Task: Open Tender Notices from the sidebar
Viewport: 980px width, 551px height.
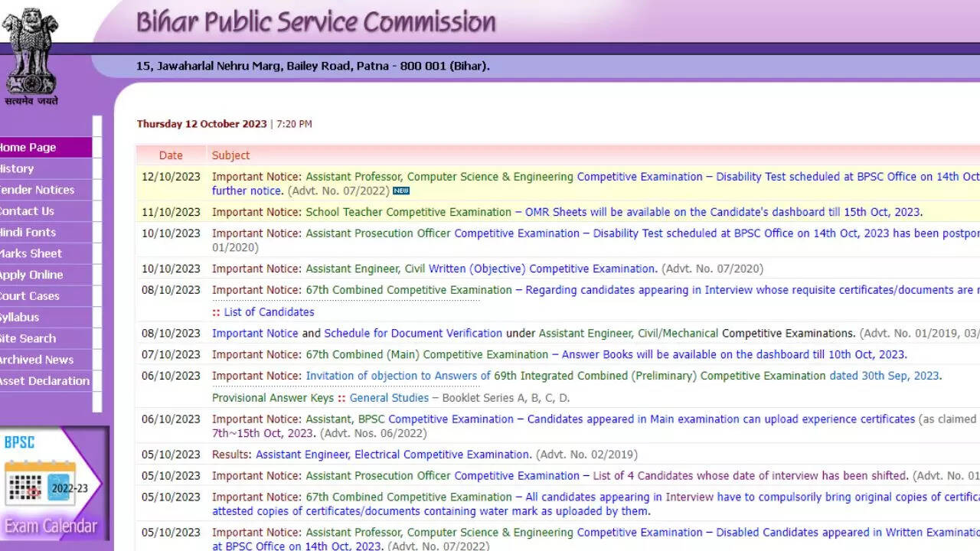Action: (x=38, y=190)
